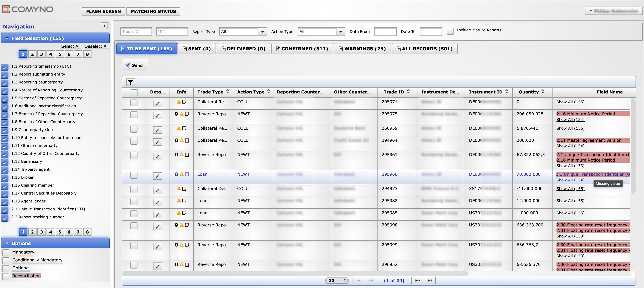Sort by Quantity column arrows
The image size is (644, 288).
click(543, 92)
